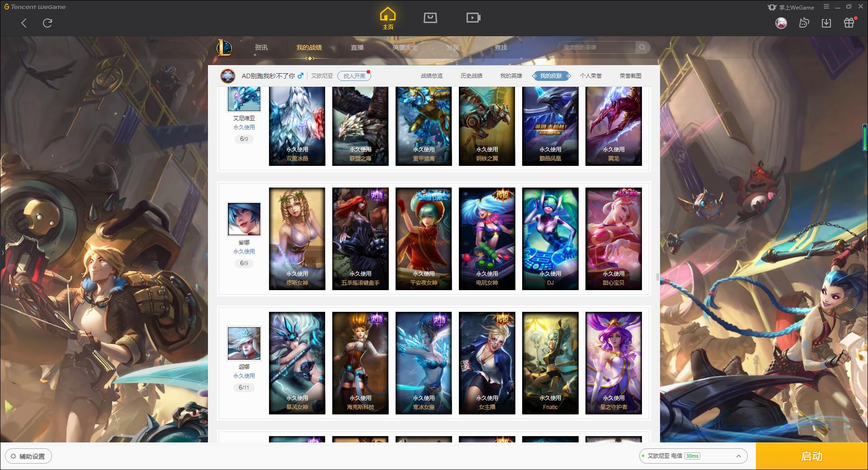Click the search magnifier icon
Image resolution: width=868 pixels, height=470 pixels.
642,47
